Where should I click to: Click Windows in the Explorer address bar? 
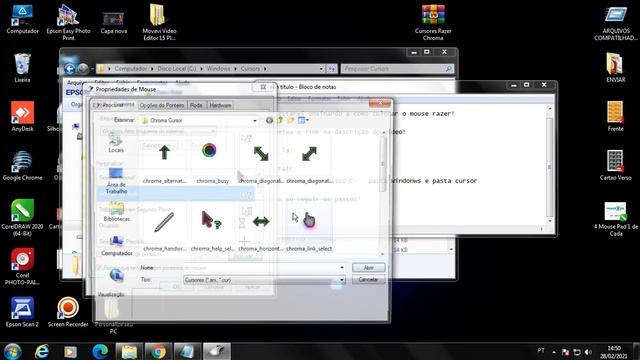click(x=218, y=69)
